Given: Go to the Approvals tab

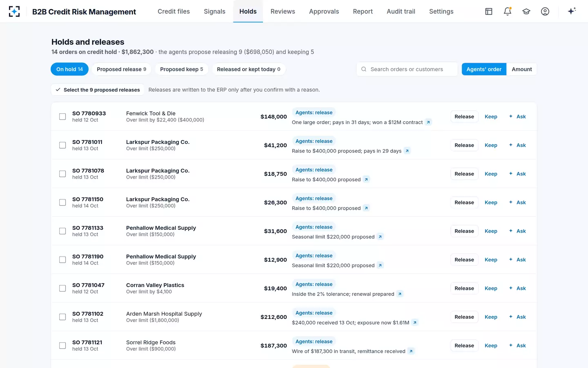Looking at the screenshot, I should (x=324, y=11).
